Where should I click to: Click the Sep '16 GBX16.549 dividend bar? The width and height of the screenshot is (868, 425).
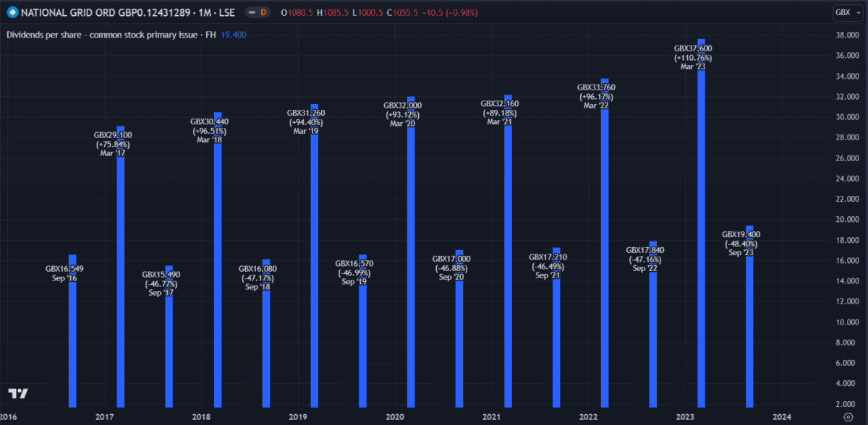pyautogui.click(x=72, y=340)
